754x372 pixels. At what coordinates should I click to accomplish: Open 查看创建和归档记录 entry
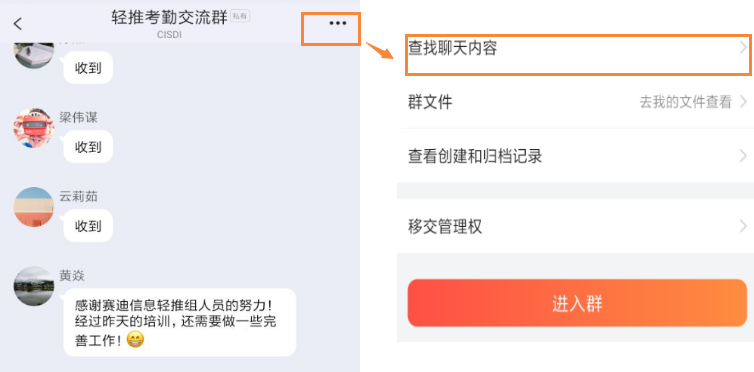(x=575, y=156)
